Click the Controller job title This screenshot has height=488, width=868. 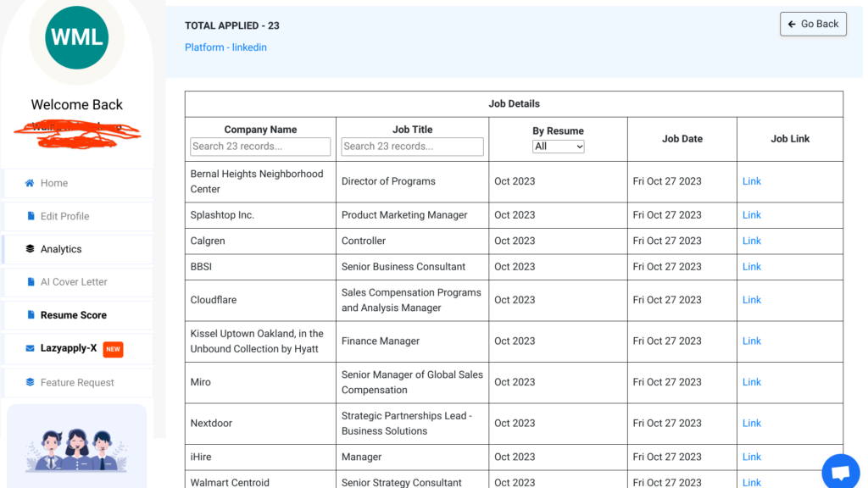(x=363, y=241)
